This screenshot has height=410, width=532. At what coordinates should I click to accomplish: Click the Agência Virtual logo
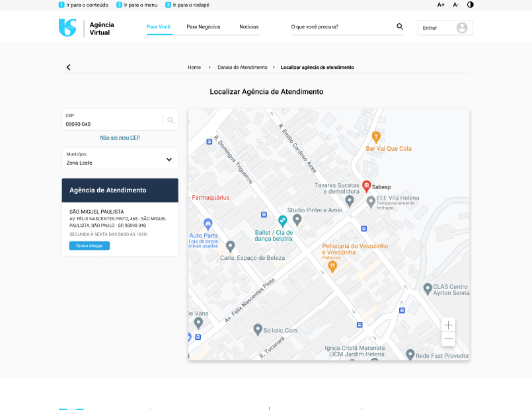coord(87,28)
